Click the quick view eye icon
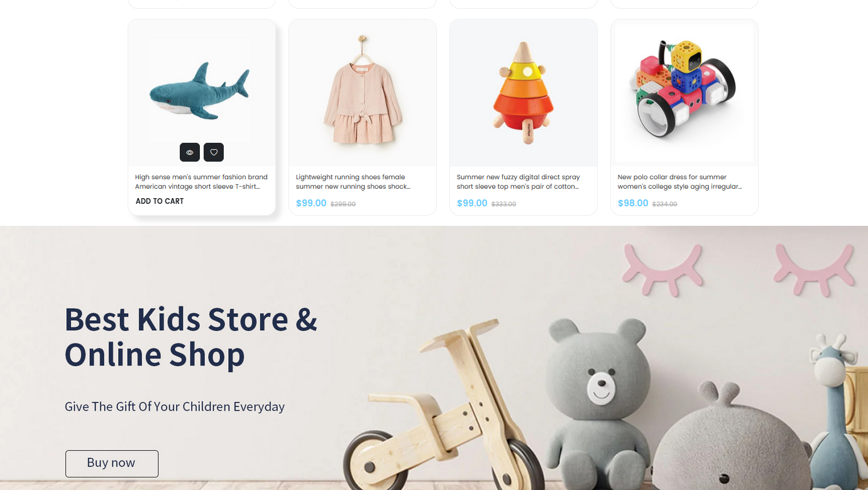Image resolution: width=868 pixels, height=490 pixels. (190, 152)
